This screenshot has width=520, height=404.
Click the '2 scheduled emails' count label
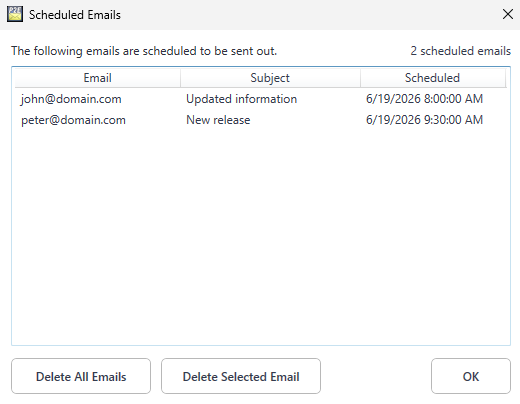click(460, 51)
